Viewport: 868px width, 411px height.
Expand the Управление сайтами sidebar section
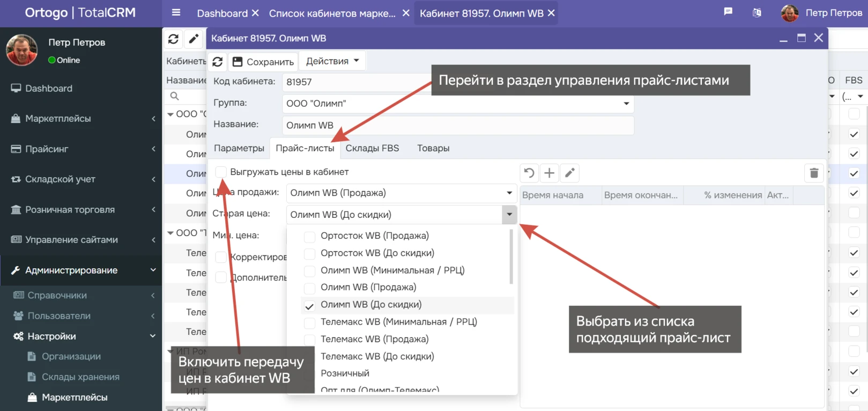(80, 240)
